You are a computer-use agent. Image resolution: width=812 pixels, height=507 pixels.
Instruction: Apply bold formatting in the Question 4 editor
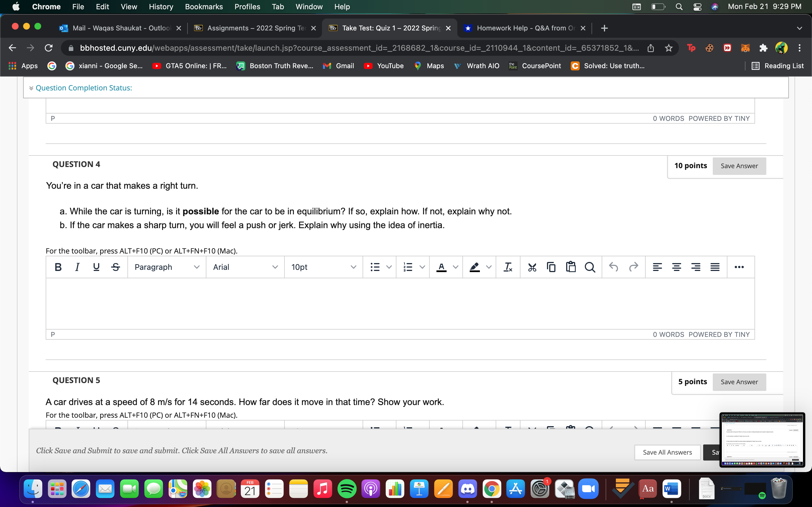pyautogui.click(x=58, y=267)
